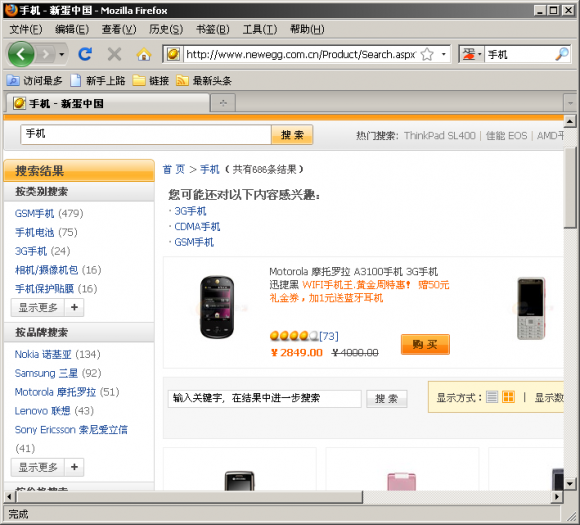Open the search engine selector dropdown
Viewport: 580px width, 525px height.
[472, 54]
